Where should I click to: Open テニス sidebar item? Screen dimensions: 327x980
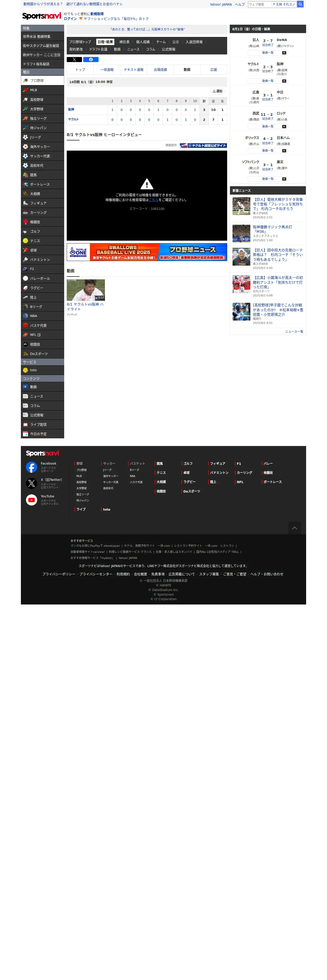point(42,241)
